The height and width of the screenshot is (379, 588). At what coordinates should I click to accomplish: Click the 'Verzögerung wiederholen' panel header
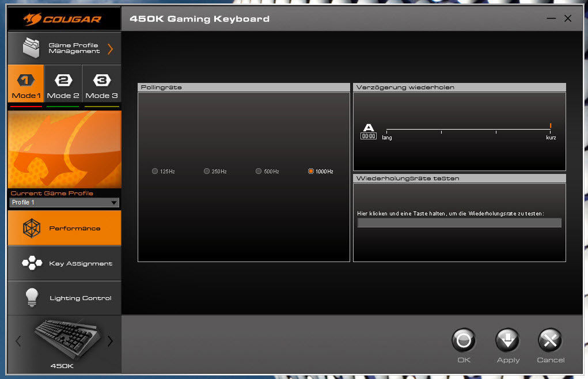[x=460, y=88]
